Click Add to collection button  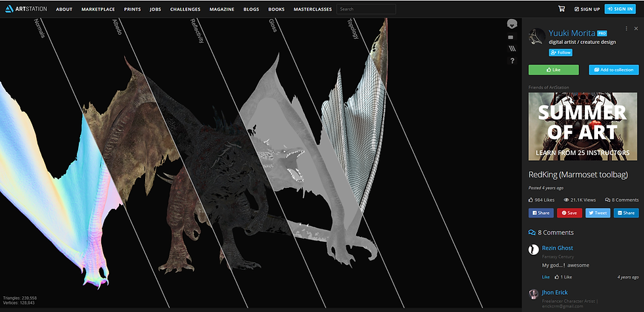pyautogui.click(x=614, y=70)
